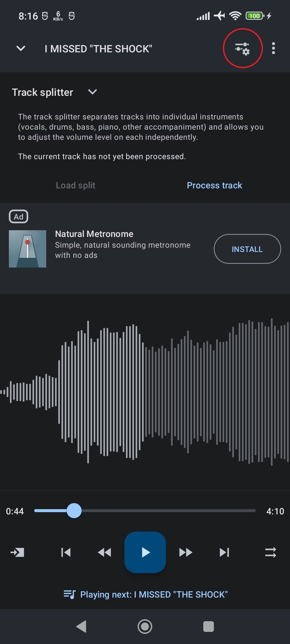Tap the waveform display to seek
The height and width of the screenshot is (644, 290).
(x=145, y=392)
